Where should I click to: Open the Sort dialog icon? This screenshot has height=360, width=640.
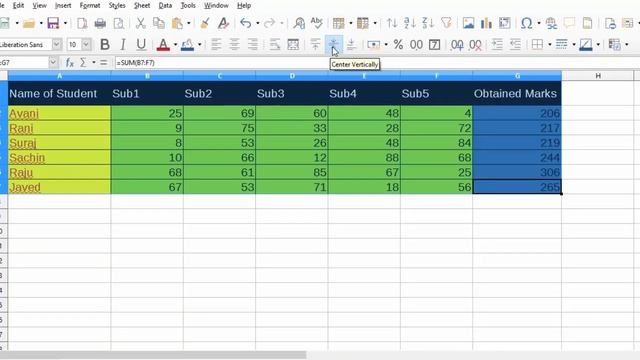[x=392, y=23]
